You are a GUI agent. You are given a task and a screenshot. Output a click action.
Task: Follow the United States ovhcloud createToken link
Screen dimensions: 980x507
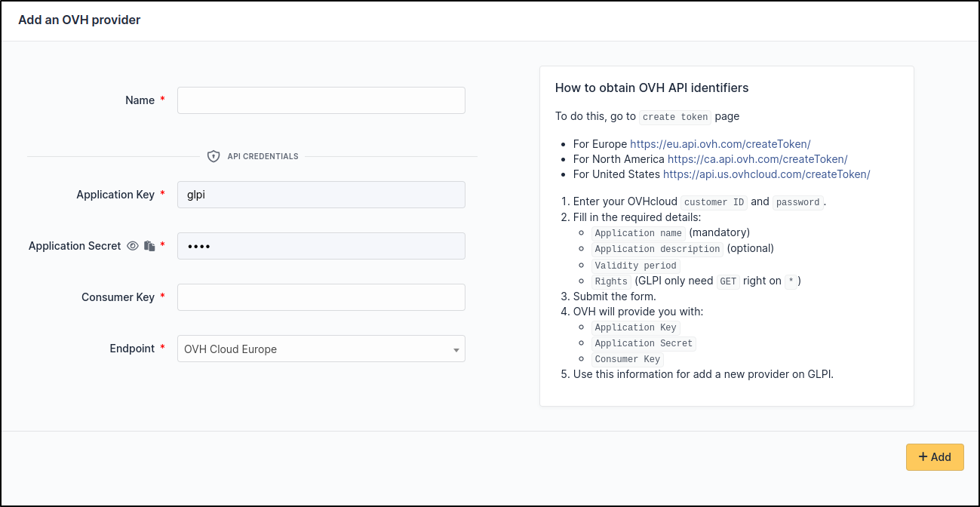pos(766,174)
